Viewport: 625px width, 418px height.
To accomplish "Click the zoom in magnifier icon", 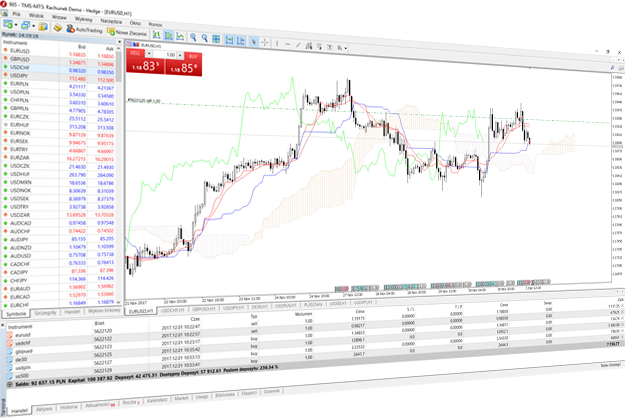I will pos(193,37).
